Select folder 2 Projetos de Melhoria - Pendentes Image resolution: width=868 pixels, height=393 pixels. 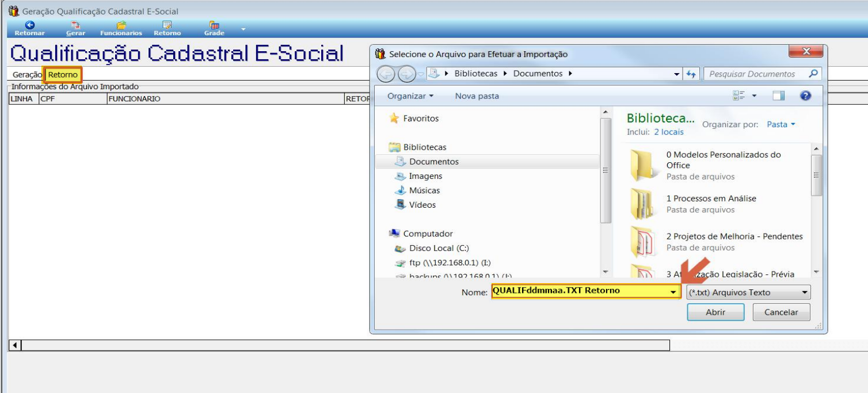(x=718, y=241)
